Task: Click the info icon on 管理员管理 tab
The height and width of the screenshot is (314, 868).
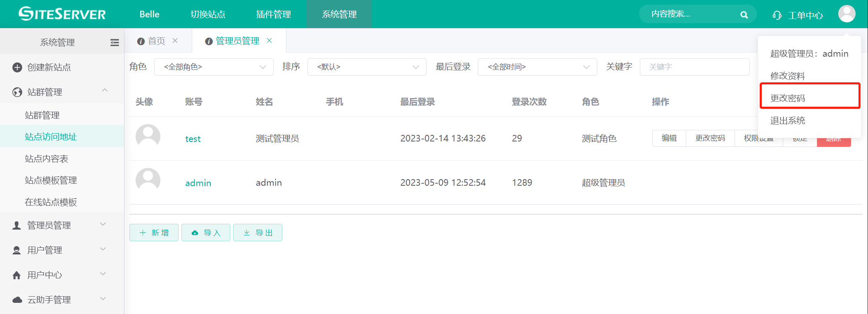Action: [x=209, y=41]
